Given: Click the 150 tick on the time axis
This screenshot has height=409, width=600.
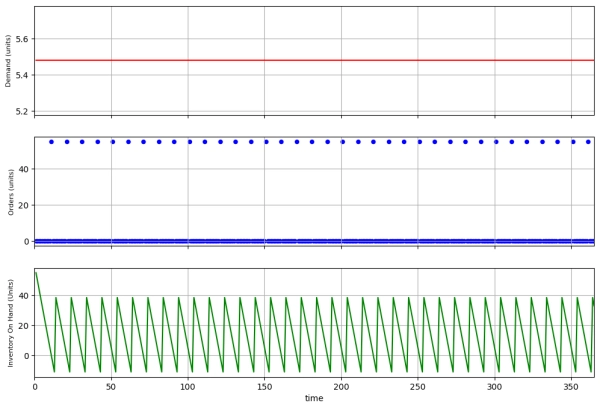Looking at the screenshot, I should (x=264, y=386).
